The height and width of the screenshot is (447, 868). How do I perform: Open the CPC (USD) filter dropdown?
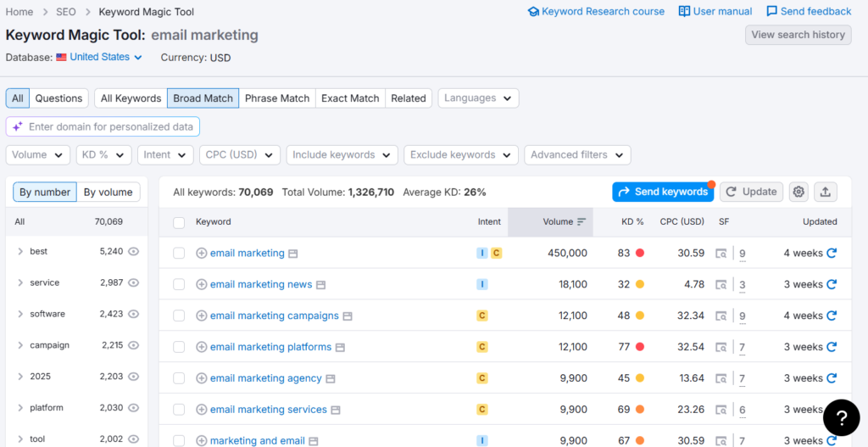[240, 155]
